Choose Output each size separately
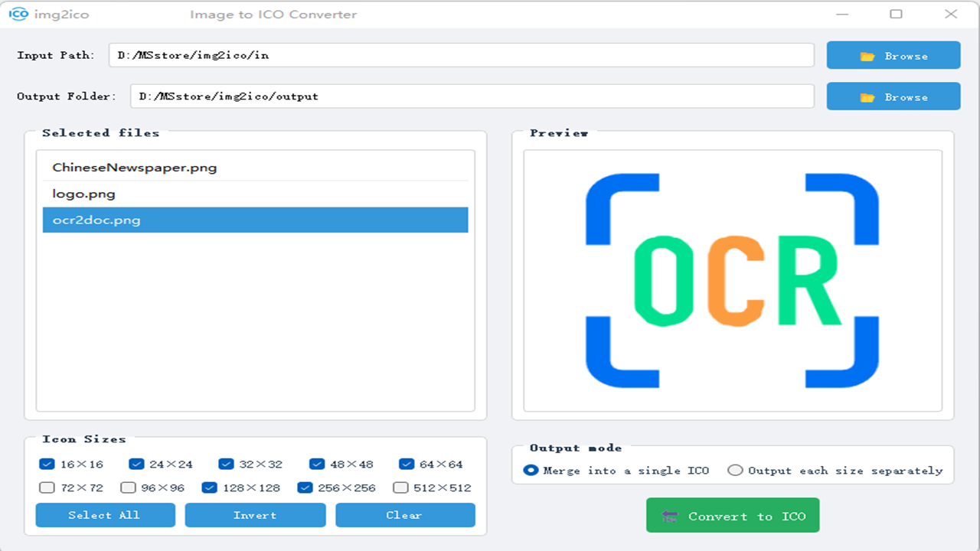 coord(735,471)
